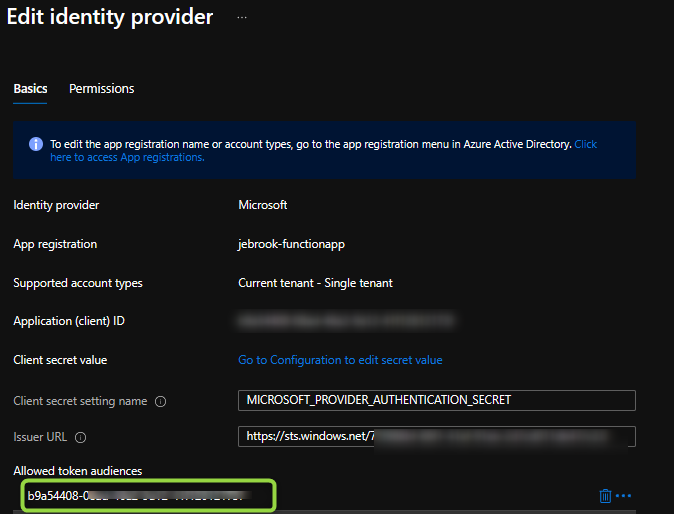Click the Current tenant - Single tenant value
The image size is (674, 514).
point(315,283)
